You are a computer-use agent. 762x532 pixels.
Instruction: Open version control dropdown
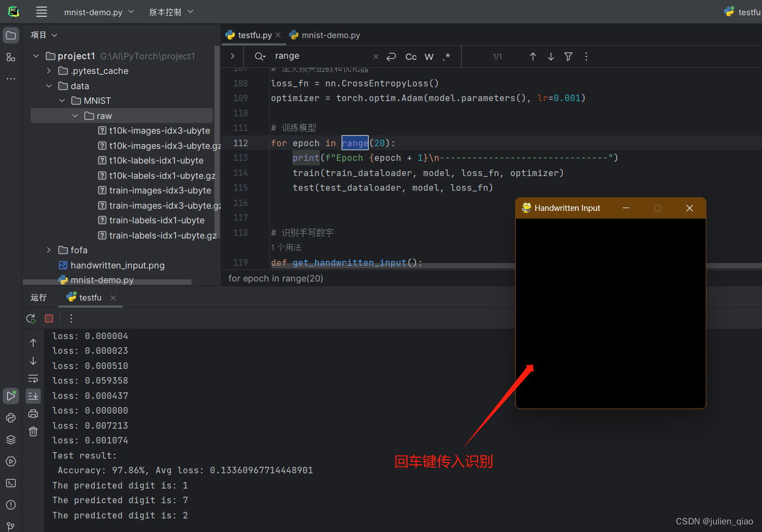point(171,12)
